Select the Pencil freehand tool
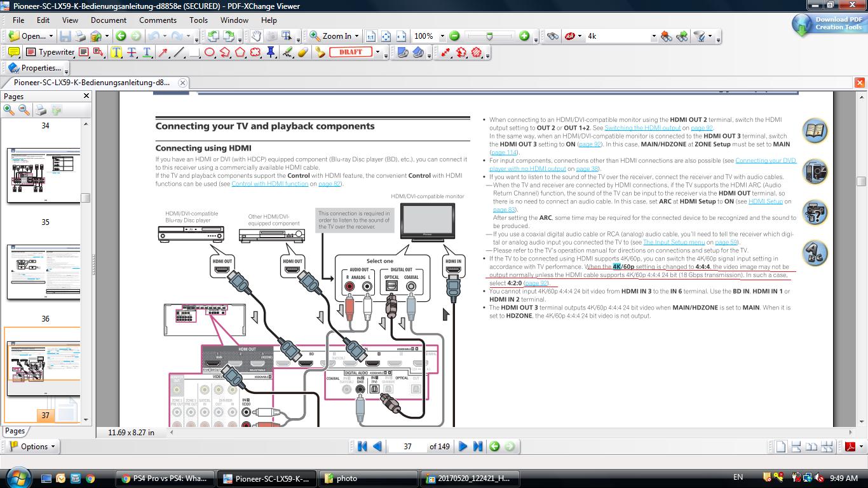 (x=287, y=52)
